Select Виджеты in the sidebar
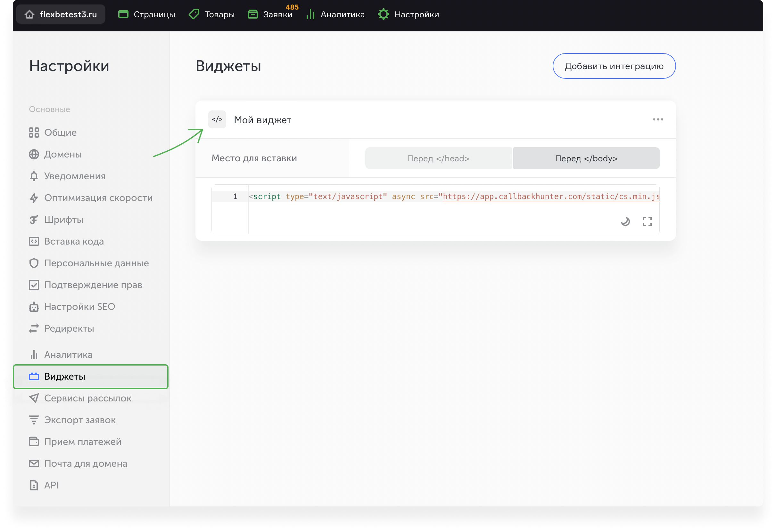 (90, 376)
